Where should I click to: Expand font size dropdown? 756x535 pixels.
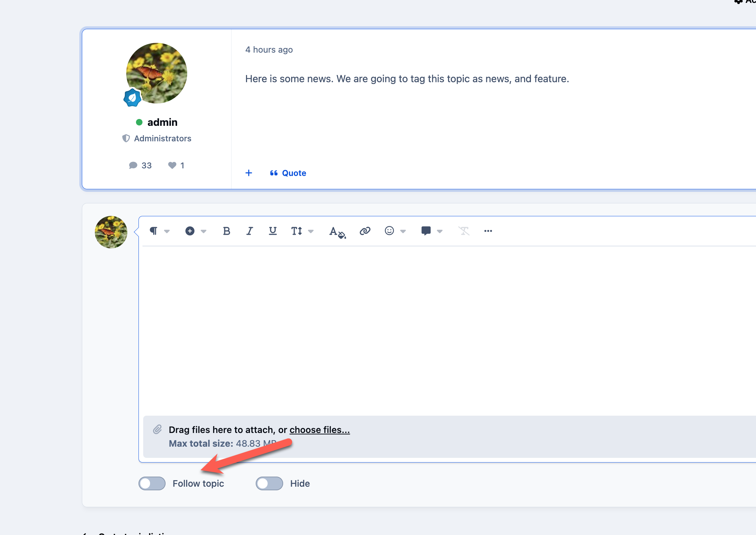pos(302,231)
